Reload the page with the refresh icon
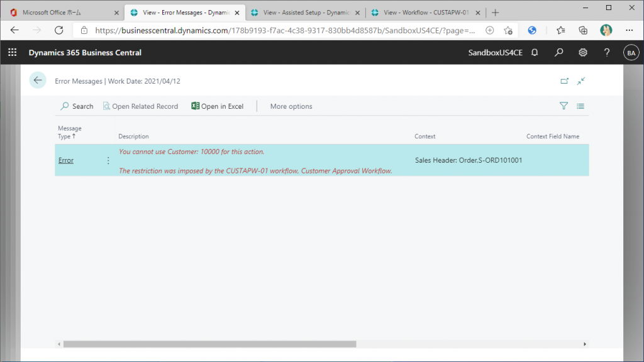Image resolution: width=644 pixels, height=362 pixels. pyautogui.click(x=59, y=30)
